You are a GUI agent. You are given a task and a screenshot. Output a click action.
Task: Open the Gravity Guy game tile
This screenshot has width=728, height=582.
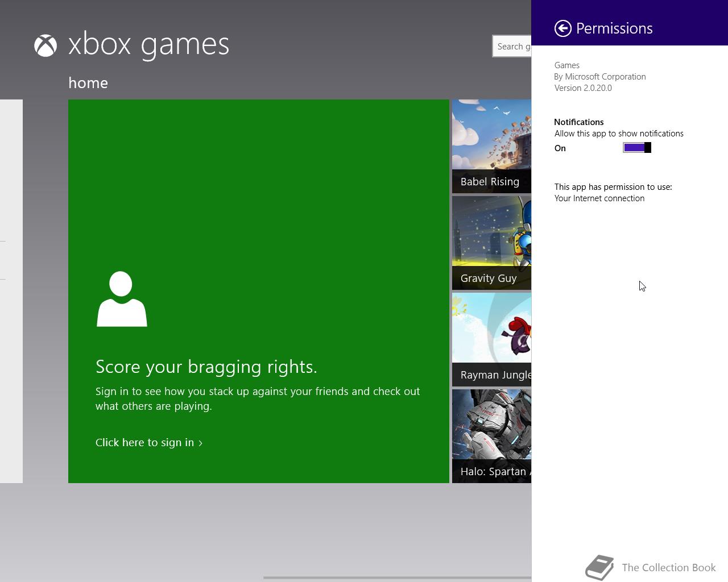click(492, 243)
